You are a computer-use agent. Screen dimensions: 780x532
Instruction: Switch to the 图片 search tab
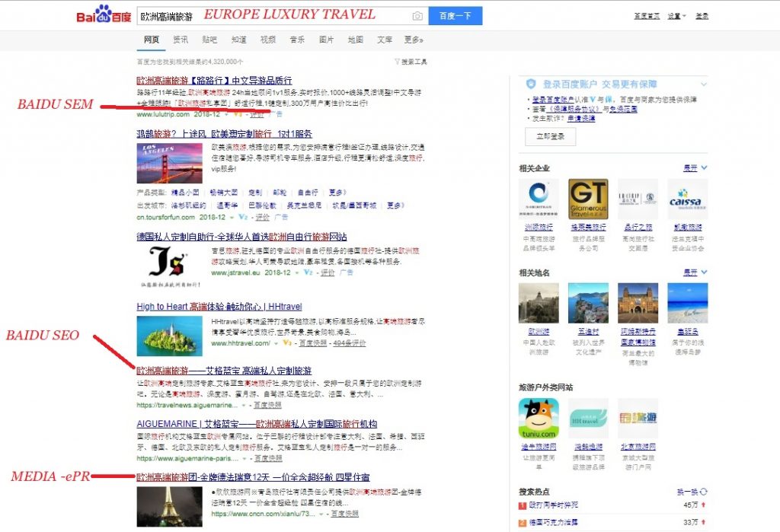326,40
